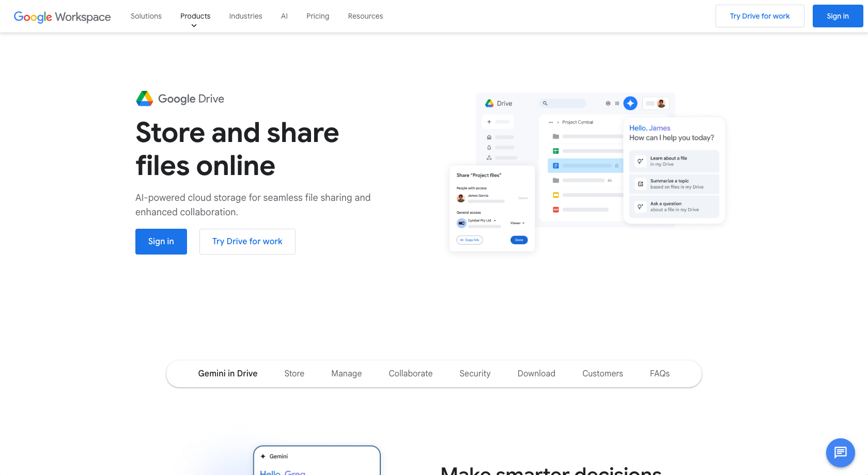The height and width of the screenshot is (475, 868).
Task: Select the Gemini in Drive tab
Action: click(228, 373)
